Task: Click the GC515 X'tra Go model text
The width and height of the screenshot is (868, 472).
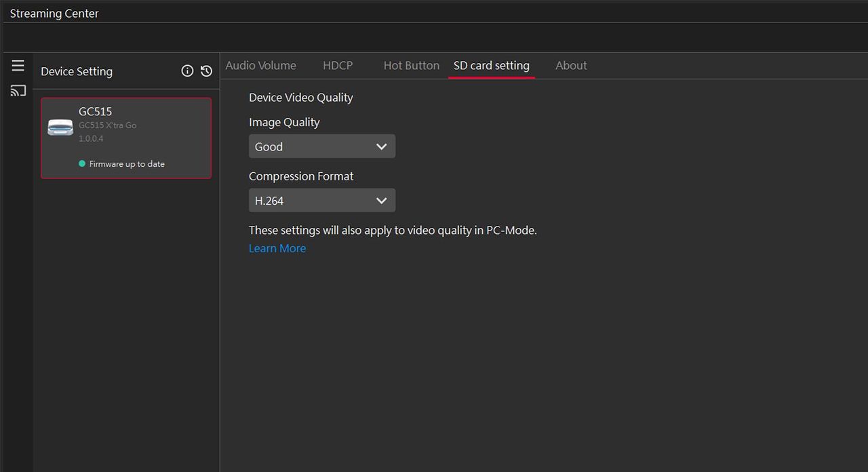Action: coord(108,125)
